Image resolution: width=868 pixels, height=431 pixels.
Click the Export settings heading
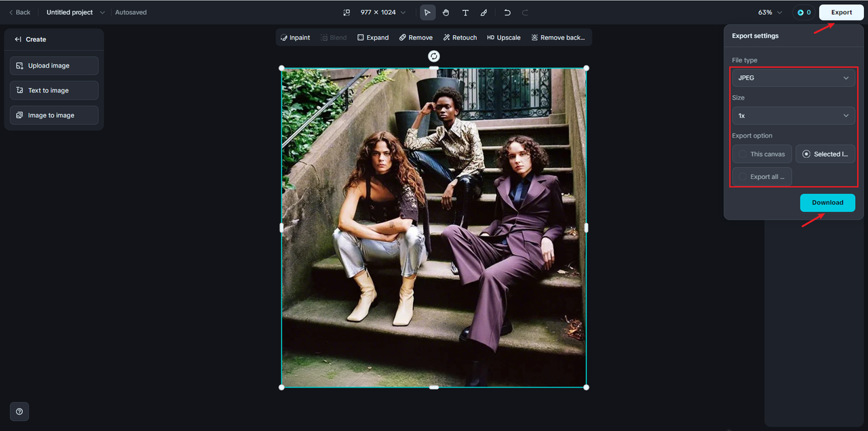[x=755, y=36]
